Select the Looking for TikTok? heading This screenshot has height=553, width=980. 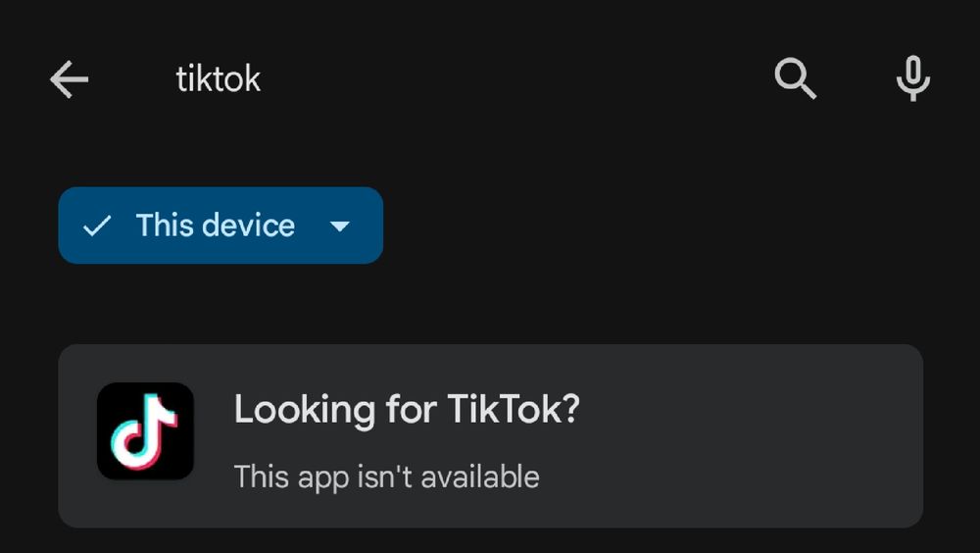[407, 408]
